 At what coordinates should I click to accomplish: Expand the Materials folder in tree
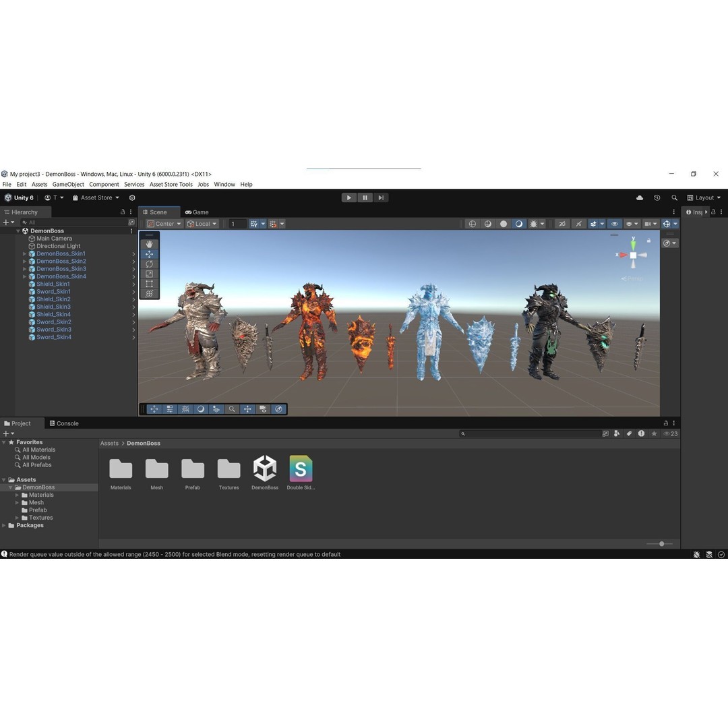pos(17,495)
